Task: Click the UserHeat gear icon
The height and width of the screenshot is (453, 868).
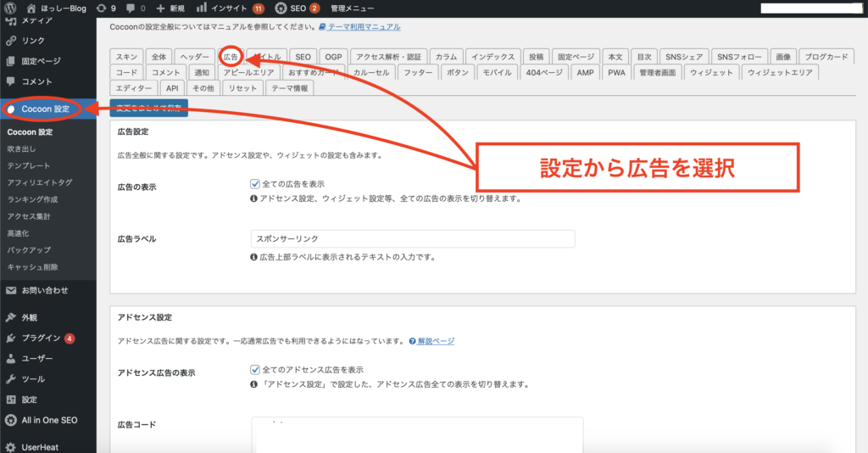Action: click(11, 447)
